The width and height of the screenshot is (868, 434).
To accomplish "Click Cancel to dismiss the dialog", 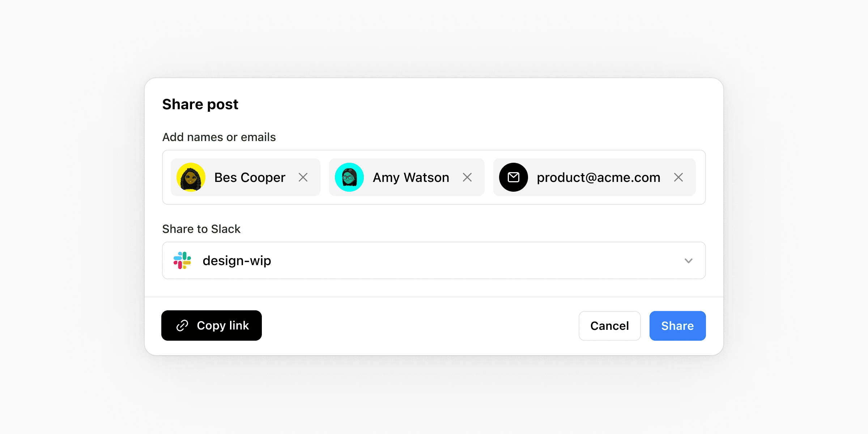I will (x=609, y=325).
